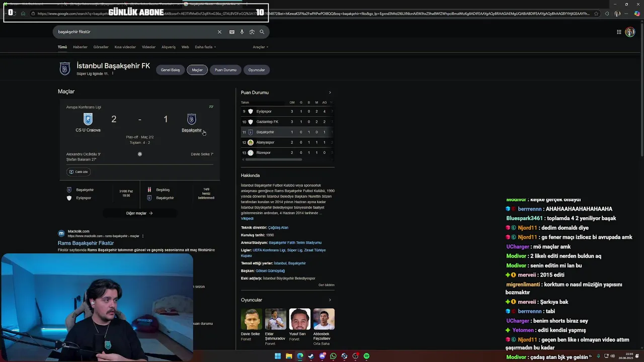This screenshot has height=362, width=644.
Task: Open Microsoft Edge from the taskbar
Action: point(300,356)
